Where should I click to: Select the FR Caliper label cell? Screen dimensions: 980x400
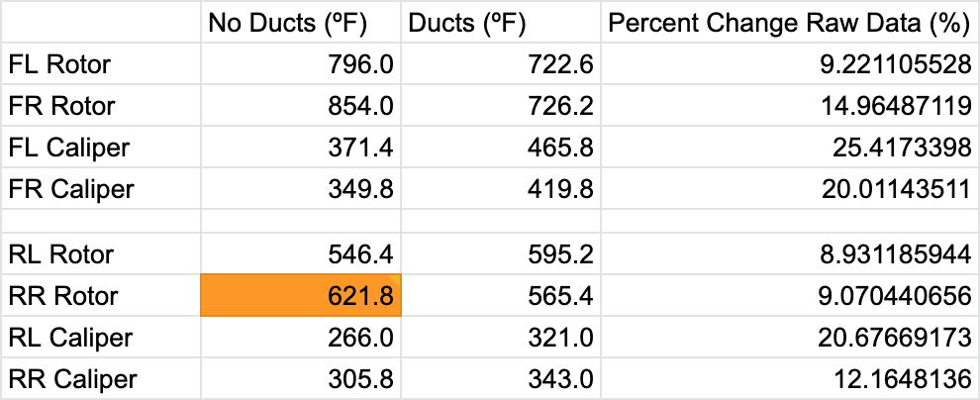(101, 189)
